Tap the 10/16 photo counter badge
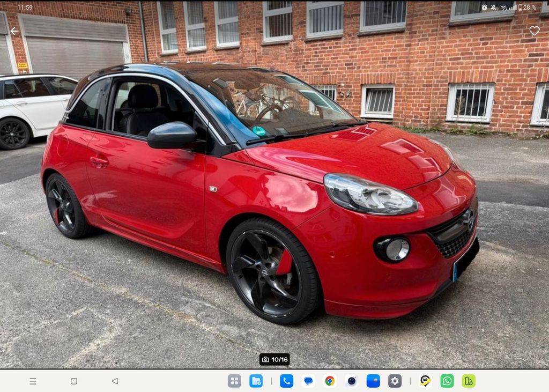The width and height of the screenshot is (549, 392). coord(274,359)
